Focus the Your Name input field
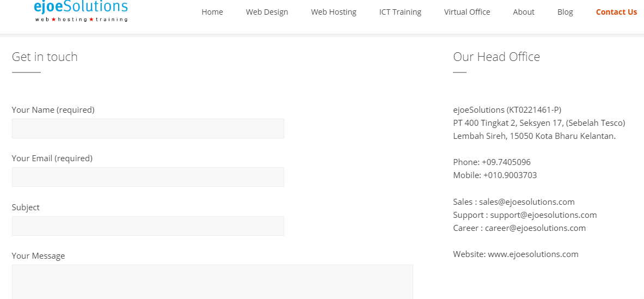Viewport: 644px width, 299px height. 148,129
